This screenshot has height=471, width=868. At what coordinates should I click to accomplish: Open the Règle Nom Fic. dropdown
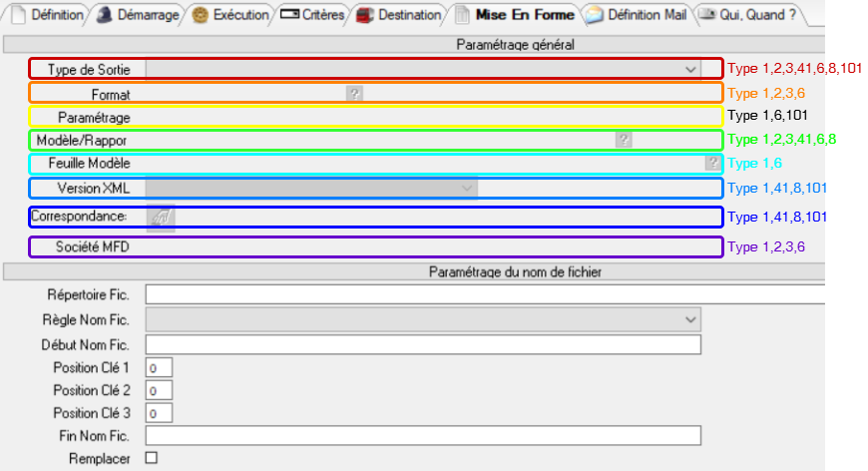click(691, 319)
